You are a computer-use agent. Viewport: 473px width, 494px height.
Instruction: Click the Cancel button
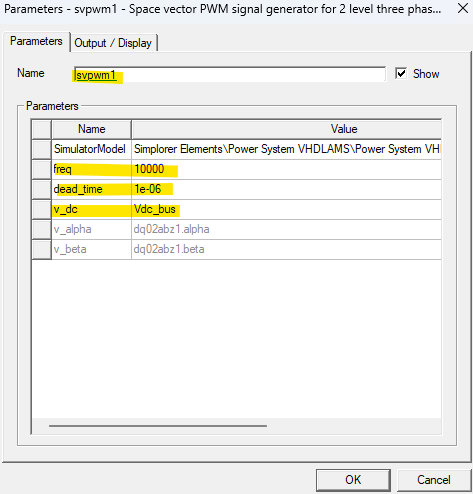coord(433,480)
